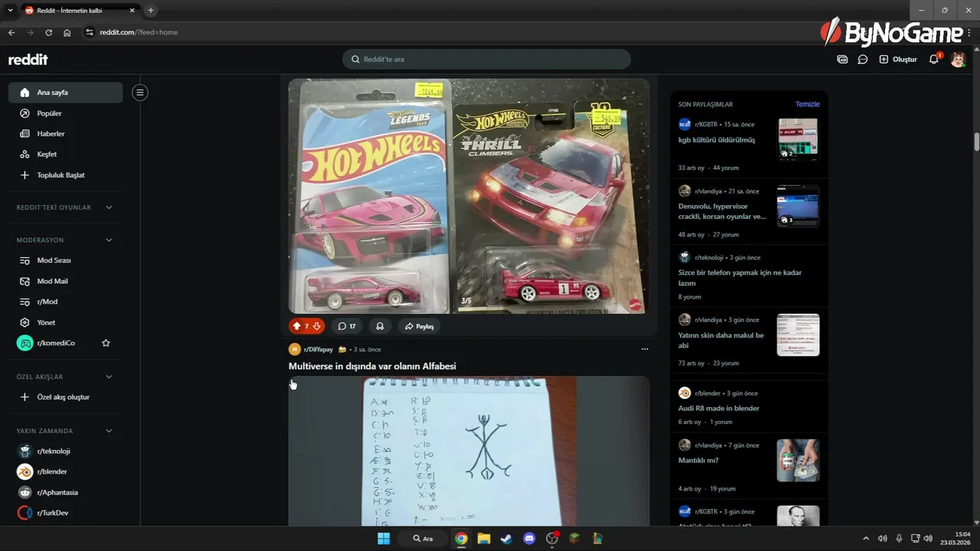Open thumbnail of kgb kültürü post

pyautogui.click(x=798, y=139)
